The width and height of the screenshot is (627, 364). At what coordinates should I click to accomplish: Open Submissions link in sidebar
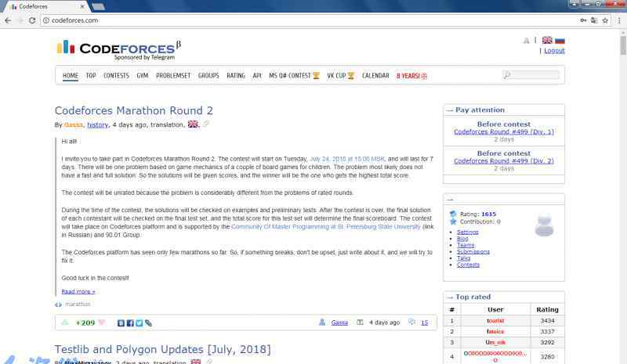coord(473,252)
